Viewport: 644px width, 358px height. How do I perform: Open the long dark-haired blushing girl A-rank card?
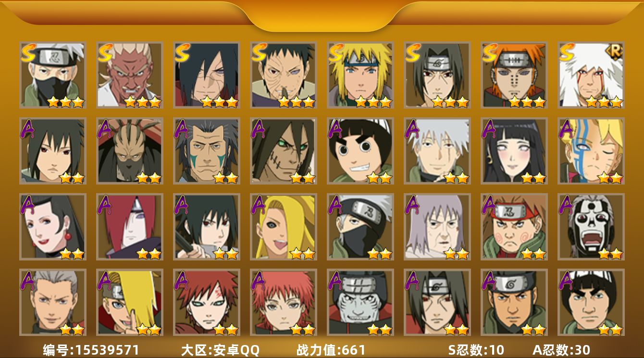click(514, 151)
